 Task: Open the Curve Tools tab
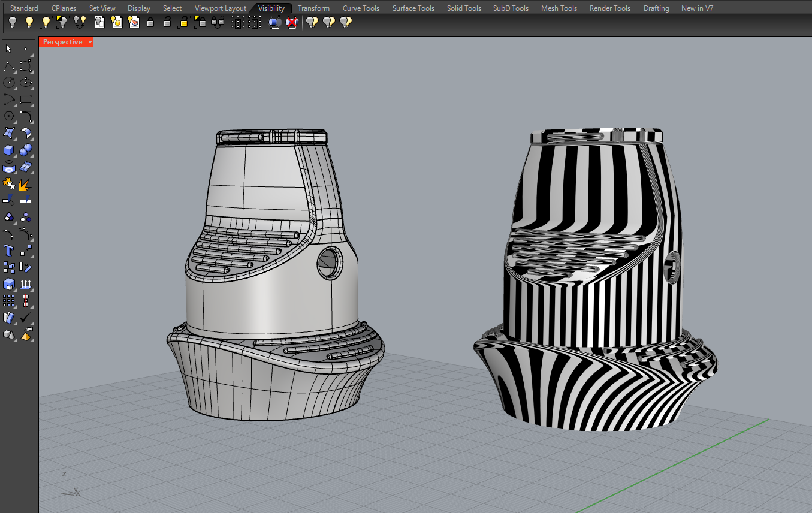(361, 8)
